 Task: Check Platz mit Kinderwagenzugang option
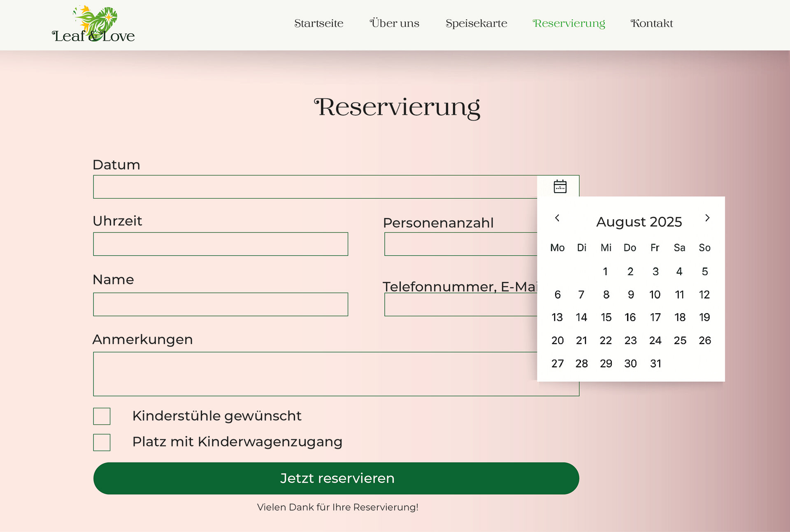[x=102, y=442]
